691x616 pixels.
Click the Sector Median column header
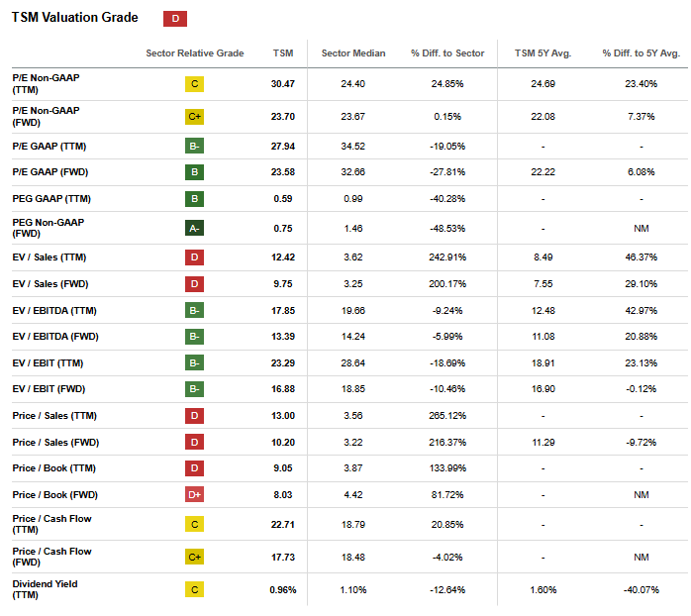(353, 52)
